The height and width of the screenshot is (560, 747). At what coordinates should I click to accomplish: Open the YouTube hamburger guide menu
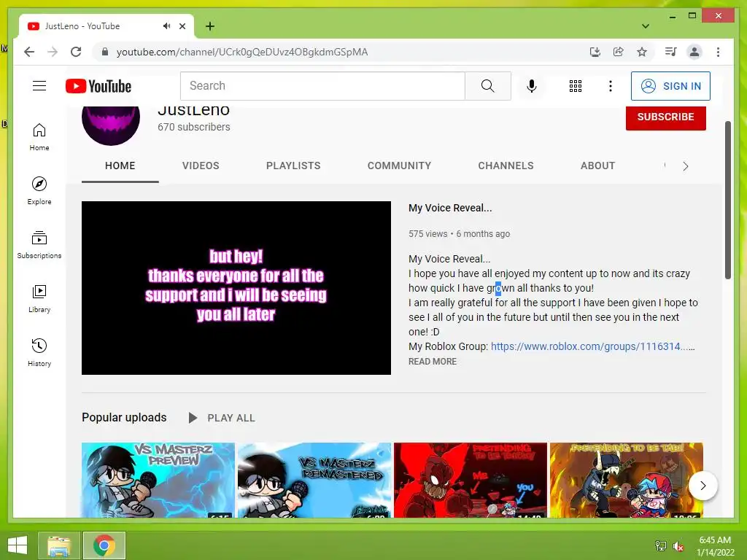(39, 86)
